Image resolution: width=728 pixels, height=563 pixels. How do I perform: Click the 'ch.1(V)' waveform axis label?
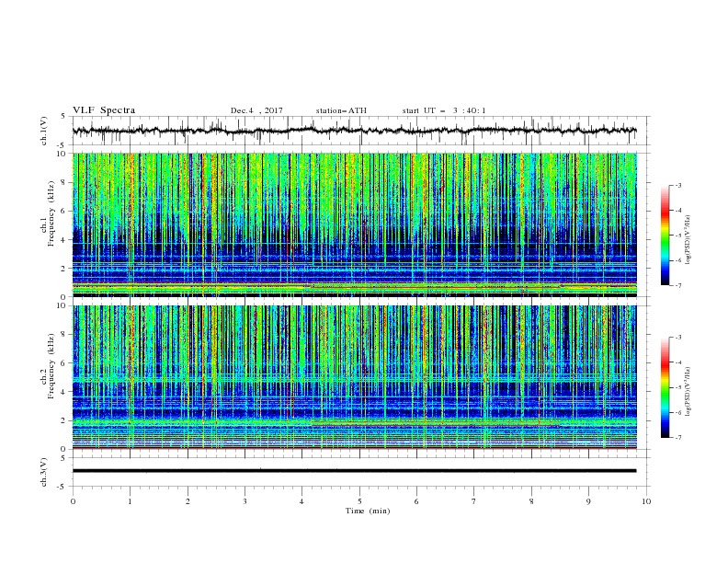(x=44, y=131)
